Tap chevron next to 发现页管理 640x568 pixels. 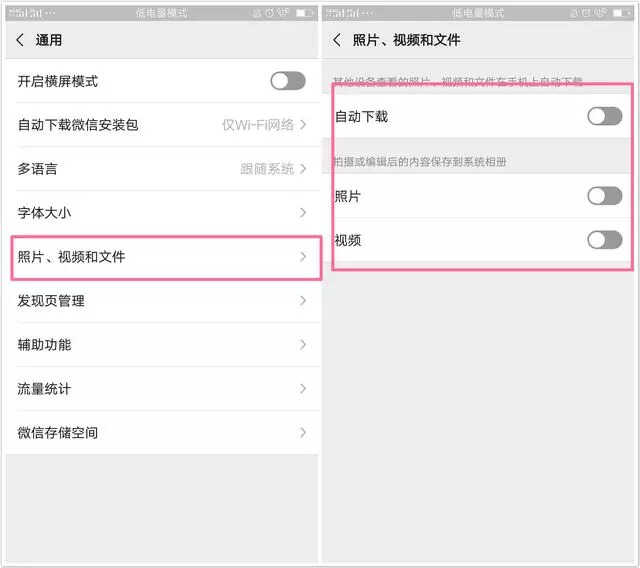click(x=303, y=301)
